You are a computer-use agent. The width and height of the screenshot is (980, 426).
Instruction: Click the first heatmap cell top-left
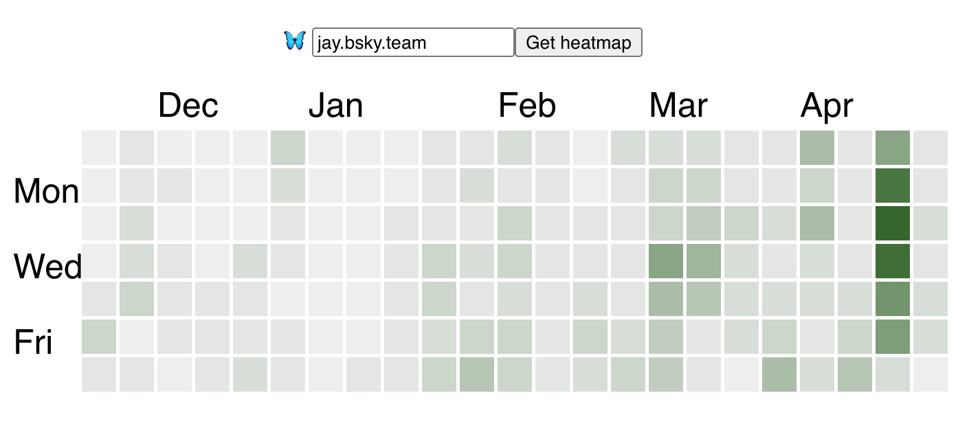98,146
